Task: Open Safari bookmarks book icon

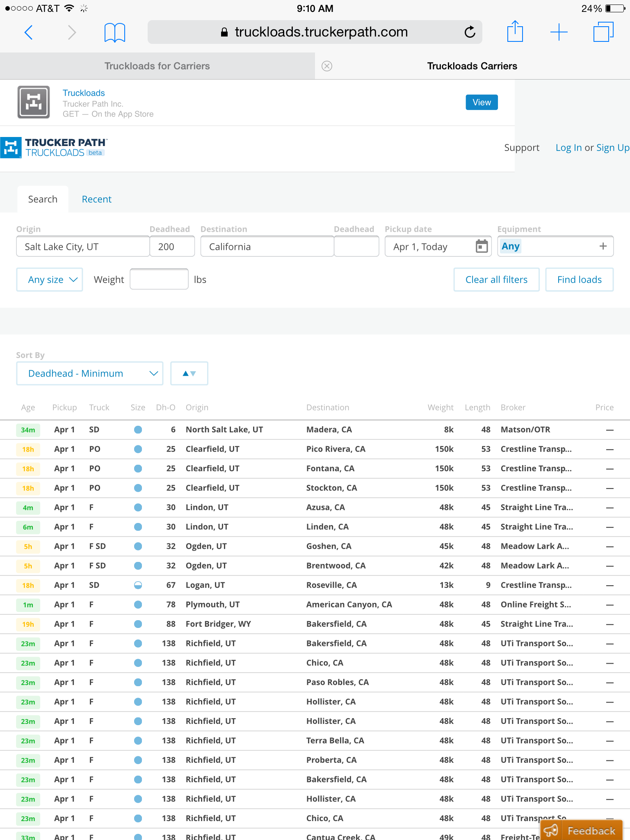Action: click(x=114, y=32)
